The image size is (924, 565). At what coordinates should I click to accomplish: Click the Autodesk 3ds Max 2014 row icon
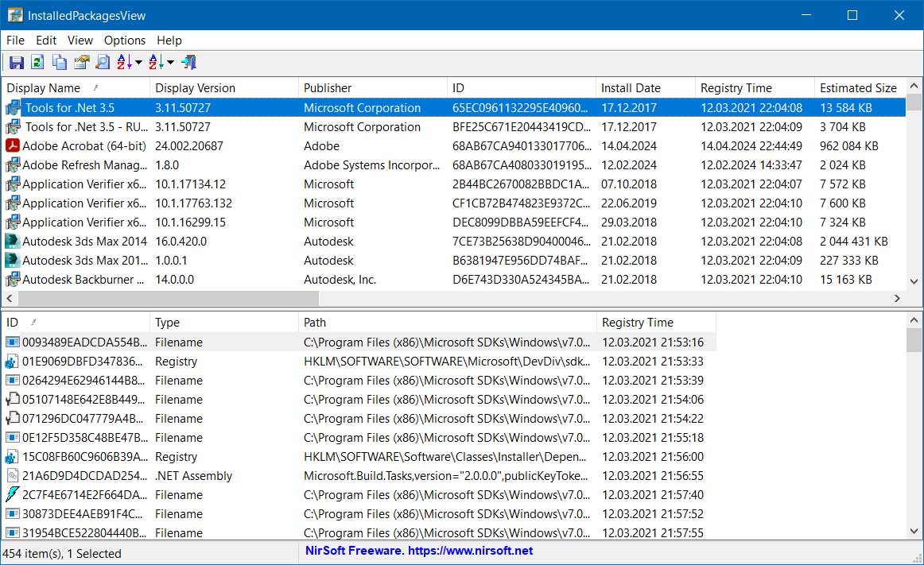click(13, 241)
